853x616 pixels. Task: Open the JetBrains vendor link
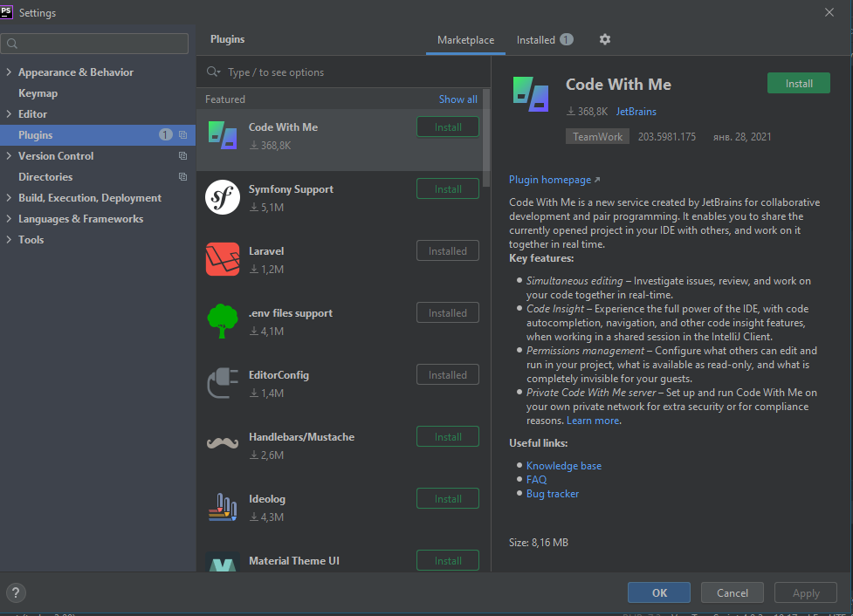click(x=636, y=112)
